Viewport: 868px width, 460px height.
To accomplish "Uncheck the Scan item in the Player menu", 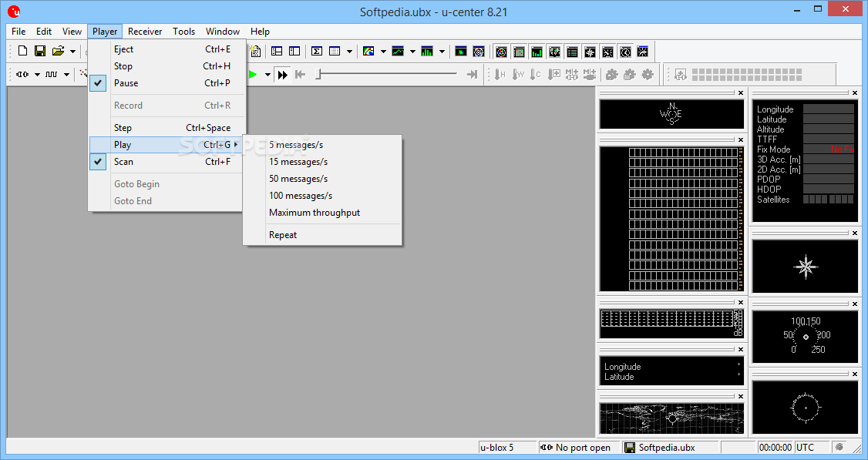I will click(x=167, y=162).
